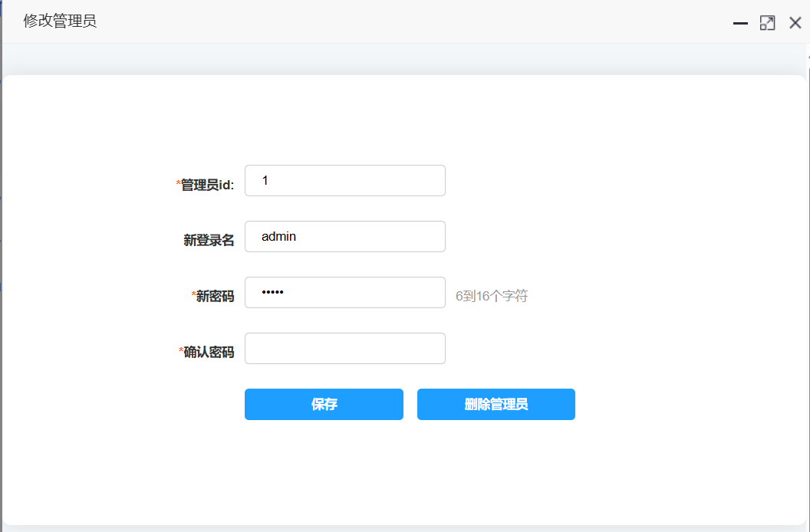Click the 6到16个字符 hint text

click(x=491, y=296)
